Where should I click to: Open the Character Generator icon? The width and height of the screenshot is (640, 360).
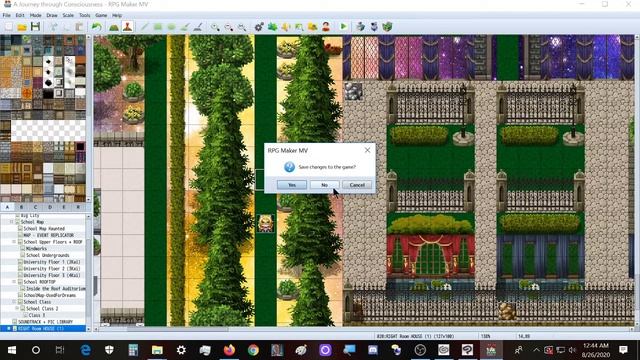pos(326,27)
